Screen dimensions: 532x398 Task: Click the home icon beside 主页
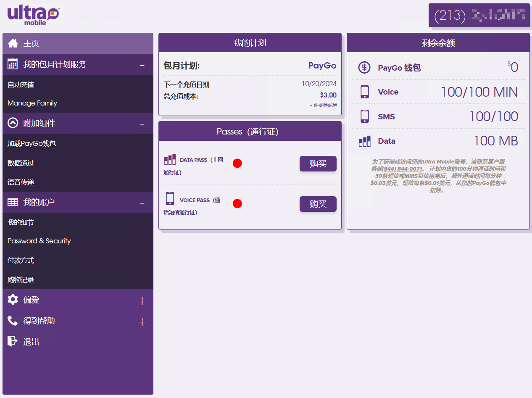(13, 43)
